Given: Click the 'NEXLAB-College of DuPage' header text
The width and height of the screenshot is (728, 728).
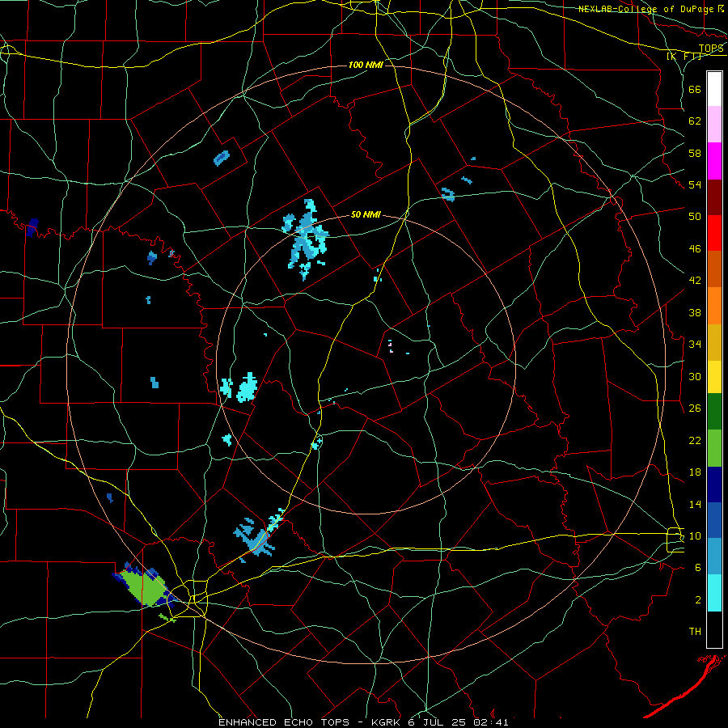Looking at the screenshot, I should [x=645, y=9].
